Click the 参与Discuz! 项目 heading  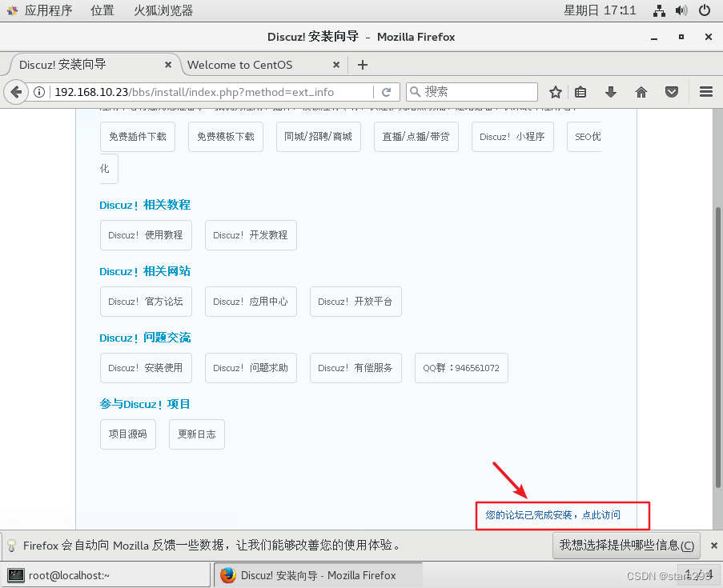[145, 404]
